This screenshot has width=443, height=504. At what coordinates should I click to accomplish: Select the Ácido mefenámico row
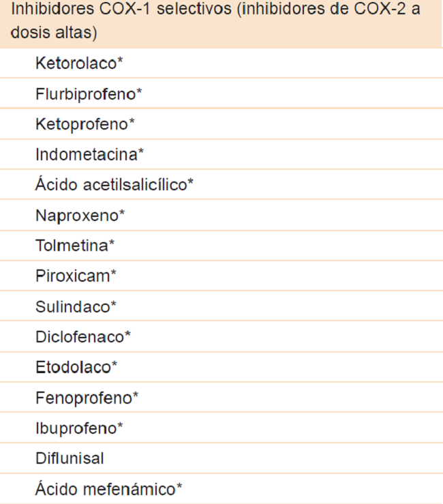[106, 488]
